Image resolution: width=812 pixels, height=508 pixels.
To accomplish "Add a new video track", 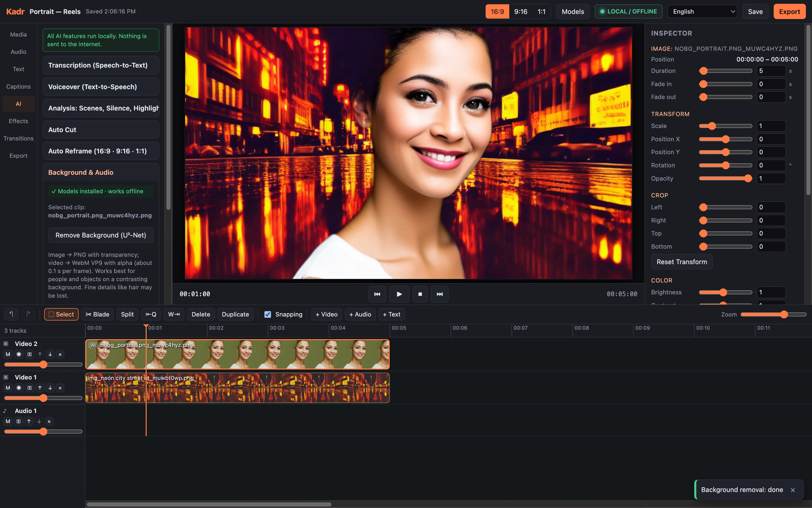I will (x=326, y=314).
